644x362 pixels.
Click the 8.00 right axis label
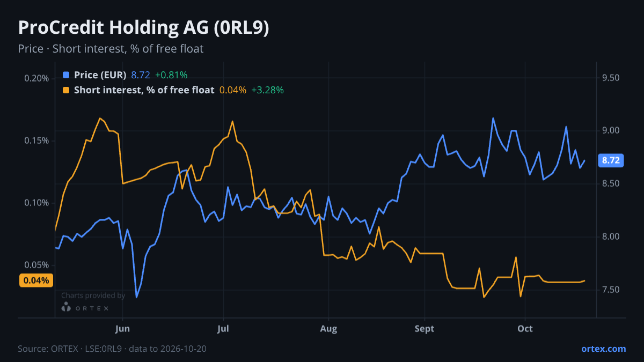(x=611, y=237)
